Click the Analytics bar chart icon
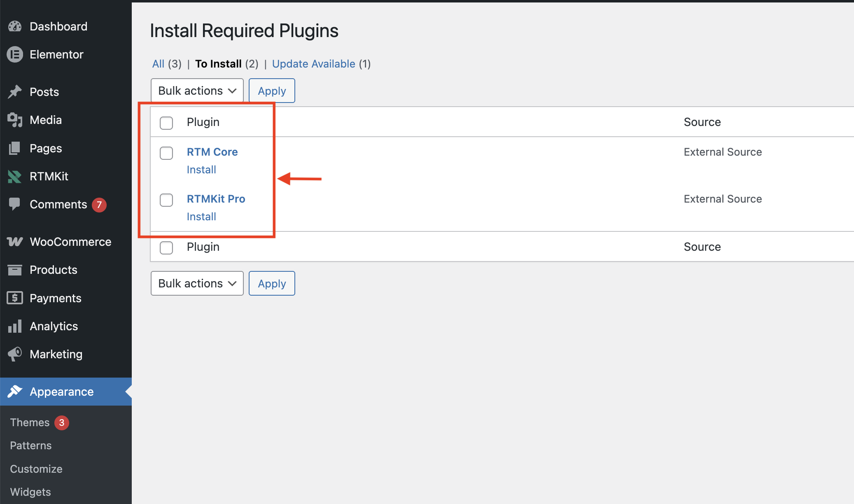 [15, 327]
